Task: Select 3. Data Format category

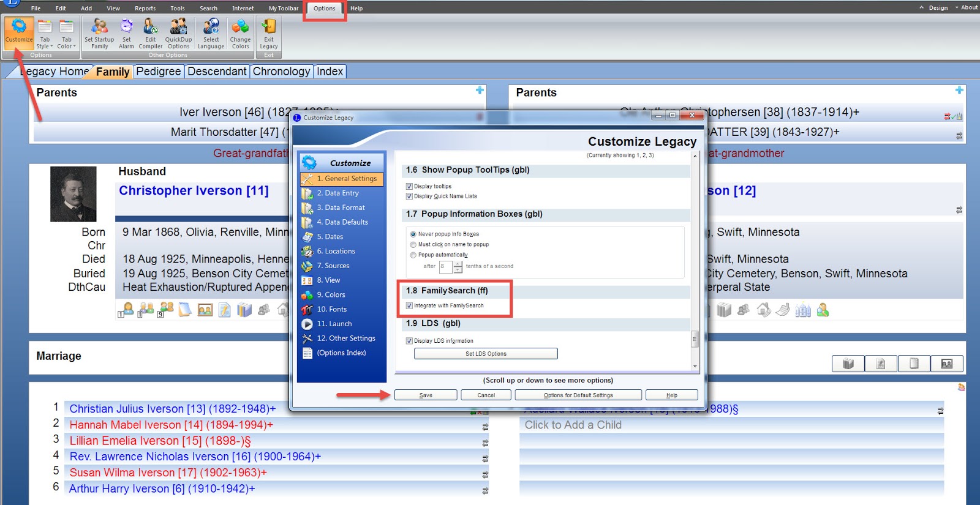Action: pyautogui.click(x=342, y=208)
